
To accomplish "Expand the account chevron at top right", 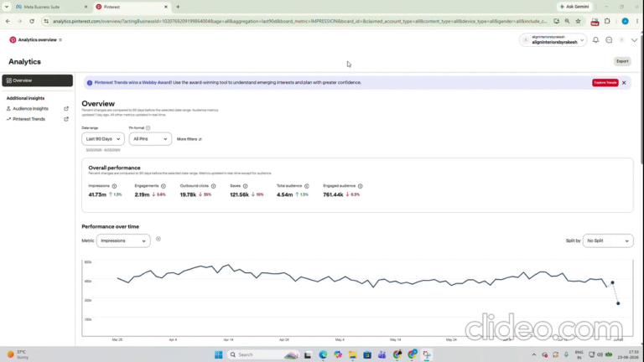I will point(634,40).
